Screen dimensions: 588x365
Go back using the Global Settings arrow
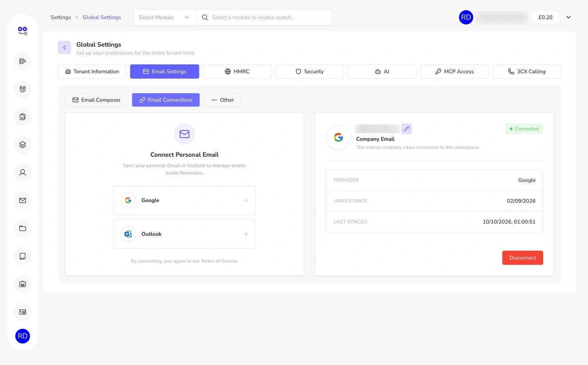point(64,48)
